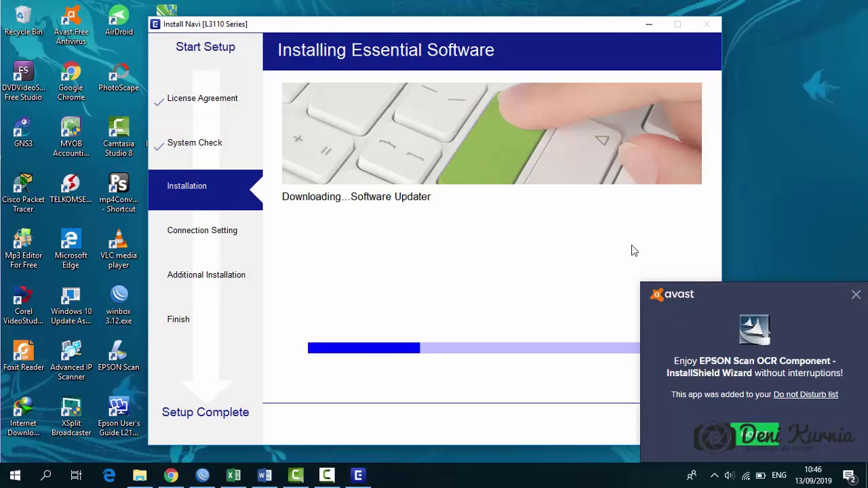Open Task View on taskbar
This screenshot has height=488, width=868.
[x=77, y=475]
